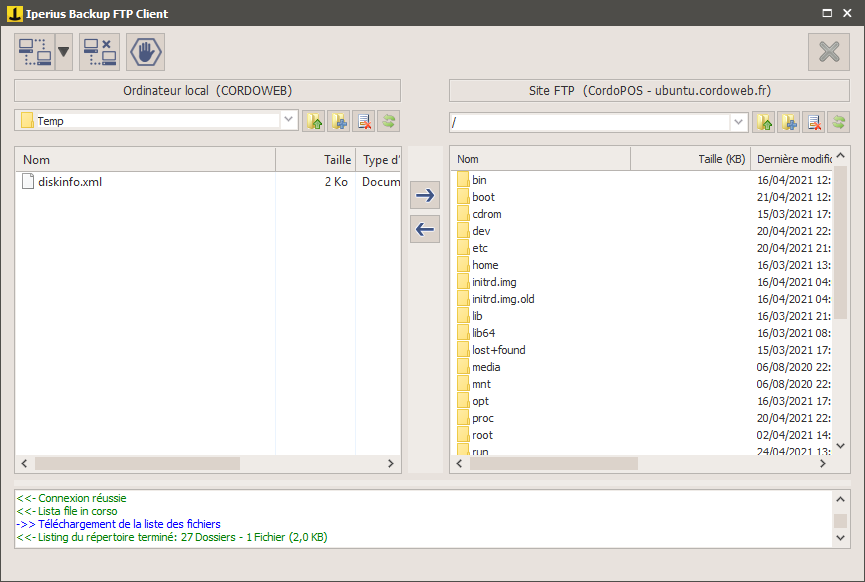Expand the remote path dropdown showing /

[x=738, y=122]
